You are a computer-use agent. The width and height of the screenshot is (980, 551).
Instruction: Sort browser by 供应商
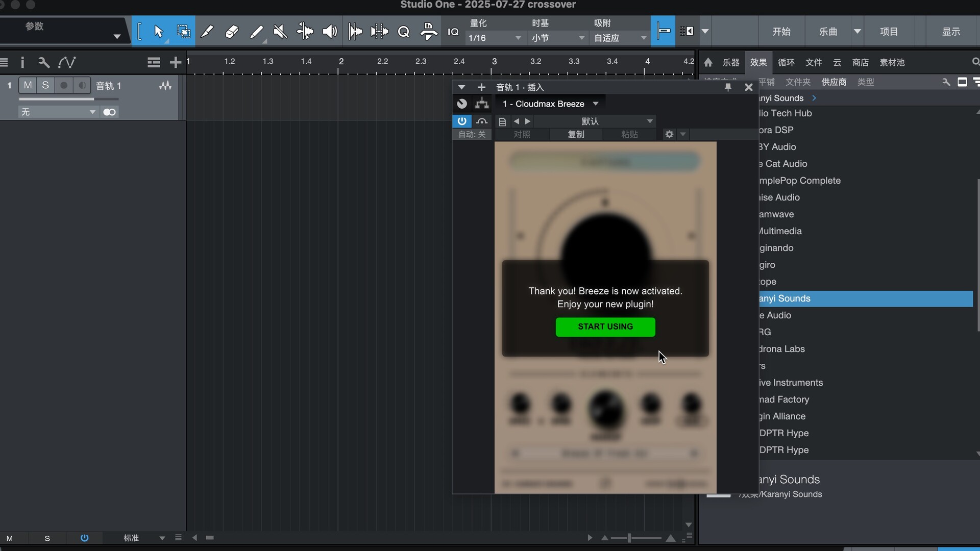[x=834, y=82]
